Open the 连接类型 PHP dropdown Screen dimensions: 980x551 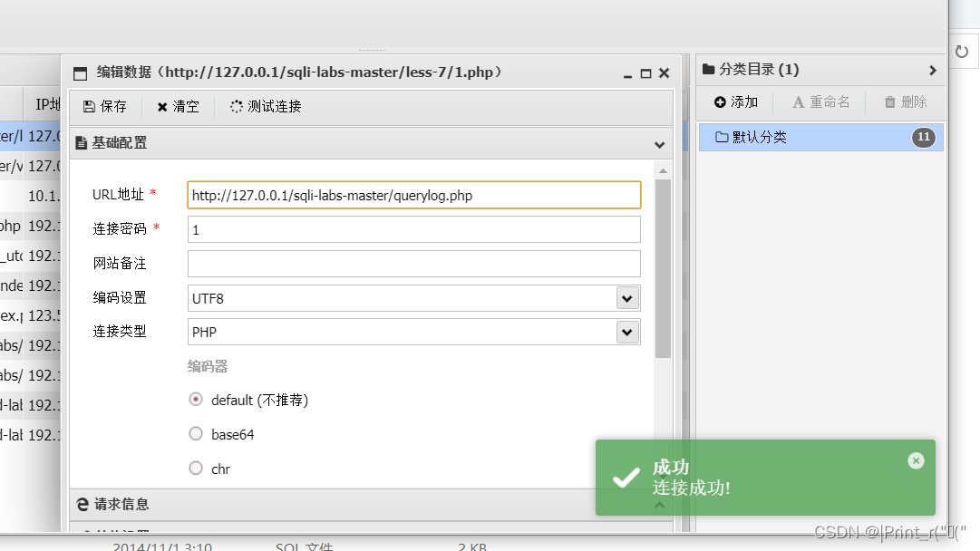pos(626,332)
